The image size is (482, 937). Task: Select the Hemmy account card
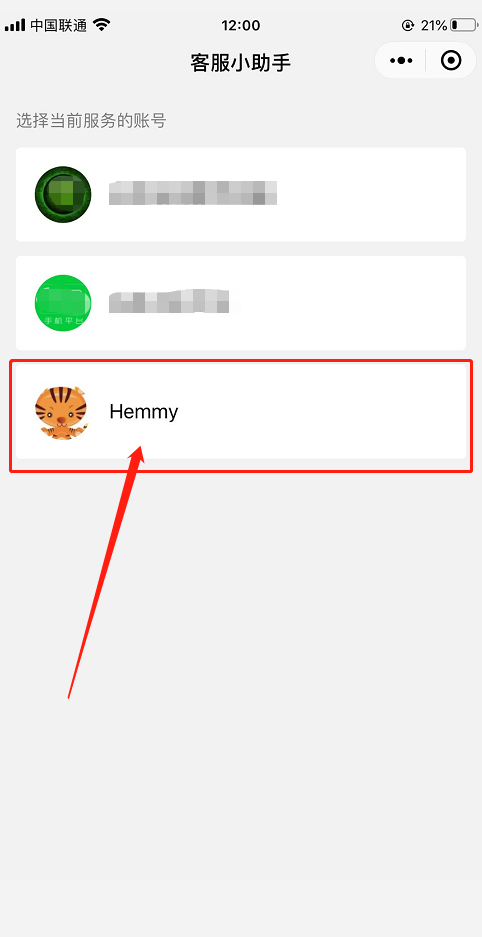tap(241, 412)
